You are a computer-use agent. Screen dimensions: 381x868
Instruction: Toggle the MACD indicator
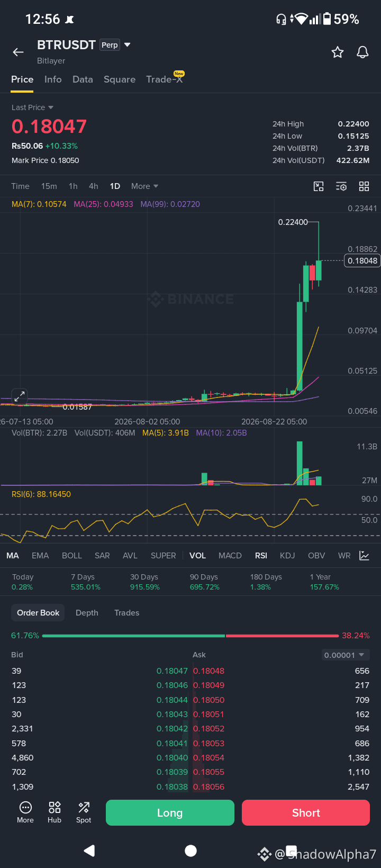tap(230, 556)
